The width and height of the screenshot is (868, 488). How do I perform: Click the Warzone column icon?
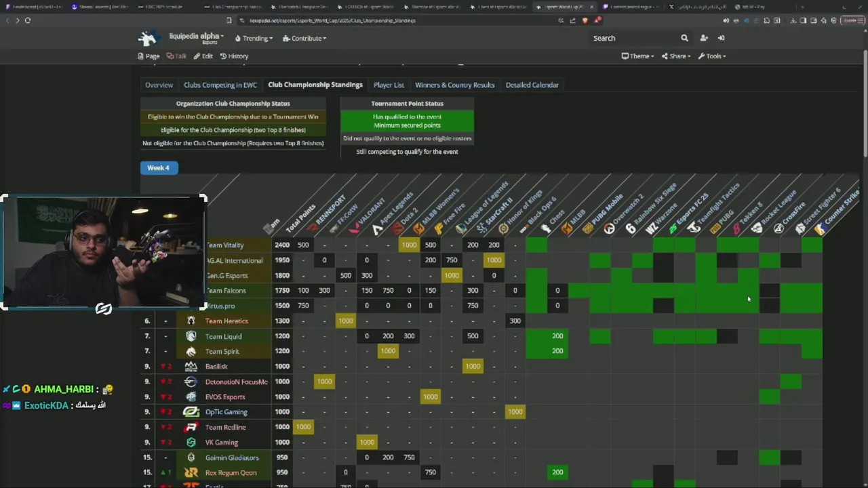point(651,229)
